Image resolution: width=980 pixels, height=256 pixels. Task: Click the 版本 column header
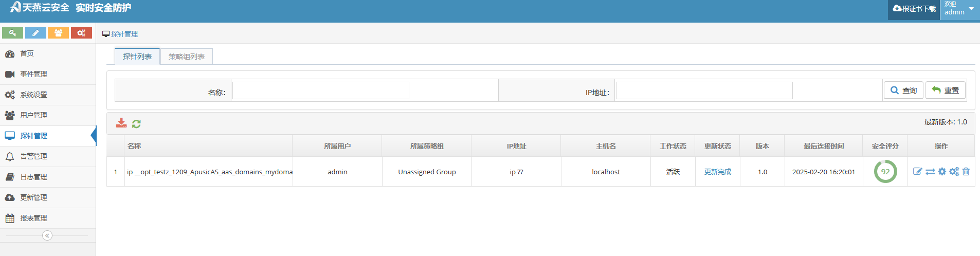[x=763, y=146]
